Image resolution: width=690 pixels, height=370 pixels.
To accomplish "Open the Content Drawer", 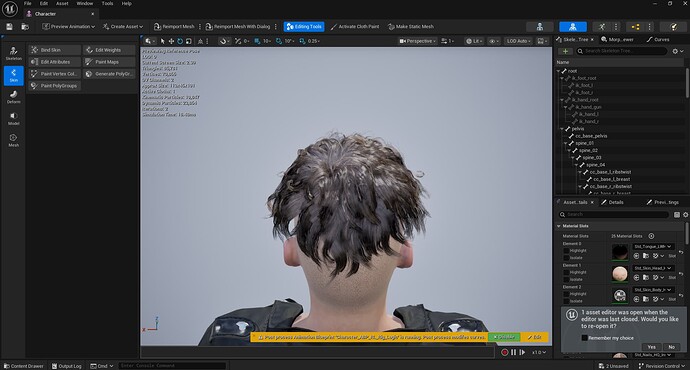I will point(23,366).
